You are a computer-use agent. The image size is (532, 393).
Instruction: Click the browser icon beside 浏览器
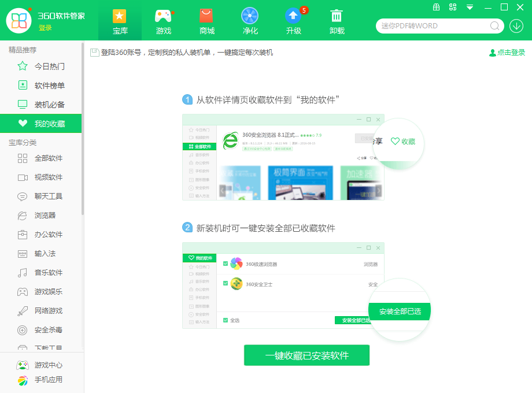pos(23,216)
